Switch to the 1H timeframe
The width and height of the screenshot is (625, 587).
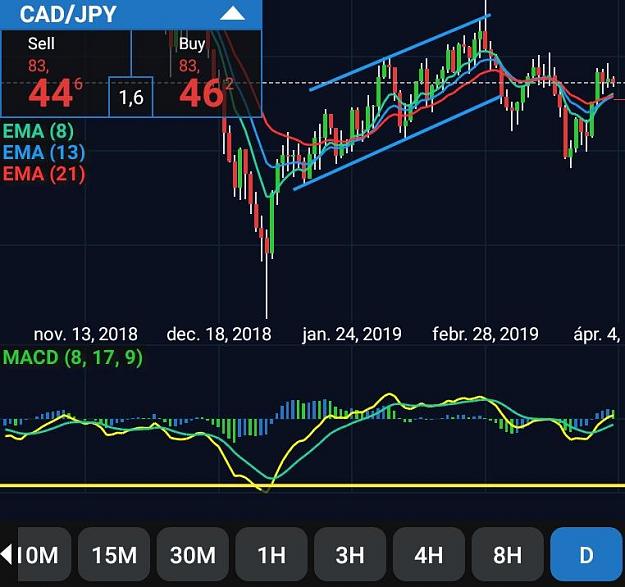271,554
